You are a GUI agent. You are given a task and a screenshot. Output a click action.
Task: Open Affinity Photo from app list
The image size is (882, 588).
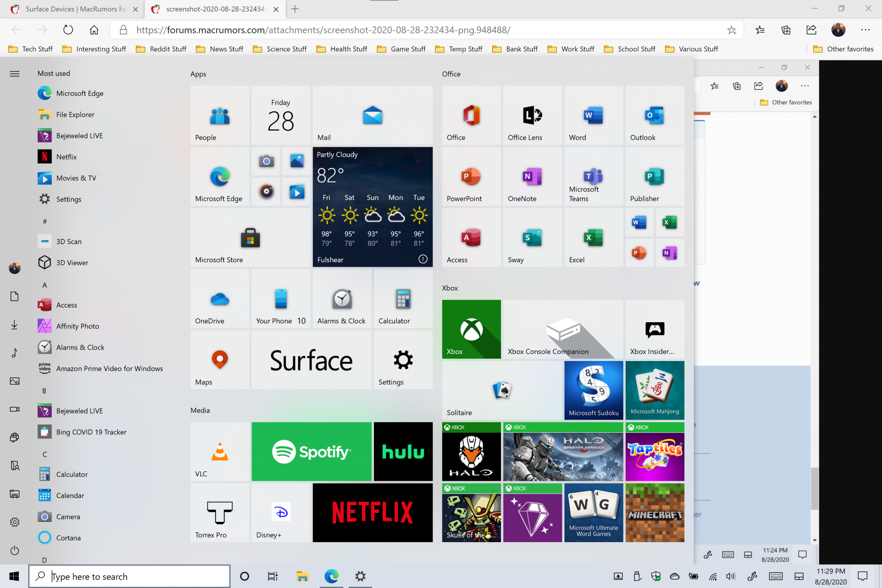coord(78,326)
